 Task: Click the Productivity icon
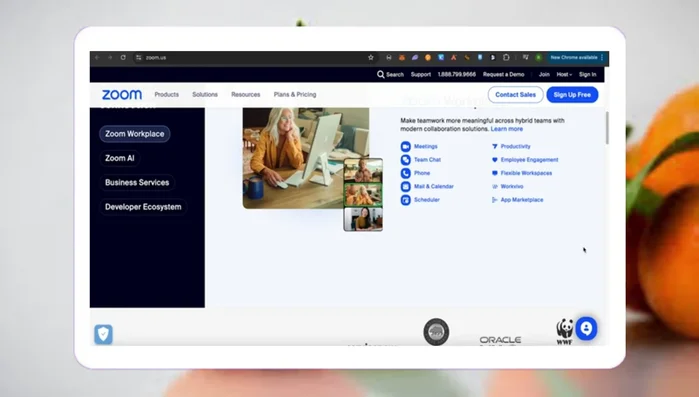pos(494,146)
